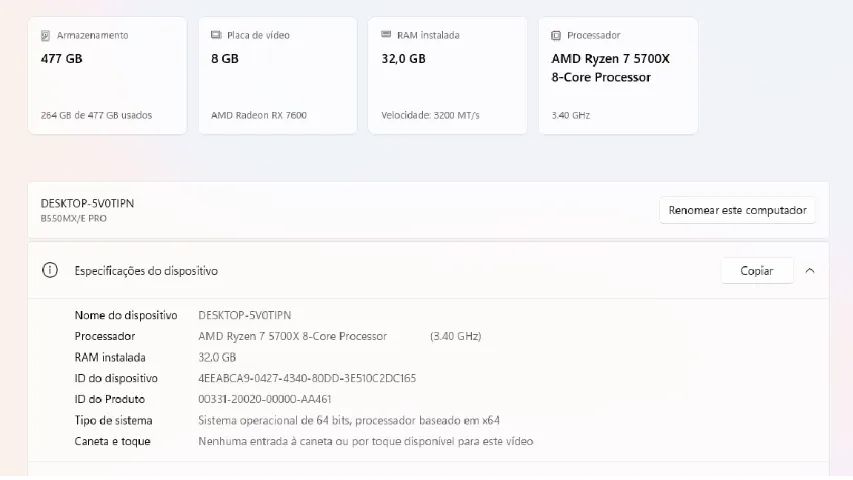Click the Processador CPU icon
The image size is (853, 480).
[x=556, y=35]
